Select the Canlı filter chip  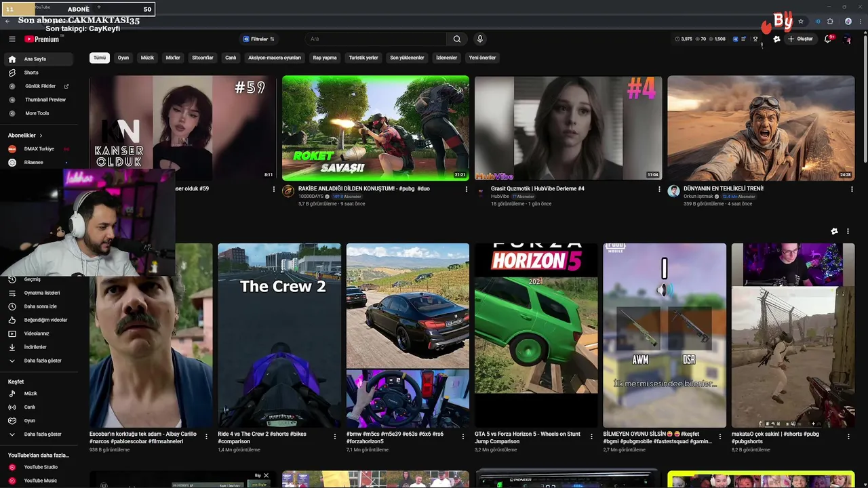(231, 58)
